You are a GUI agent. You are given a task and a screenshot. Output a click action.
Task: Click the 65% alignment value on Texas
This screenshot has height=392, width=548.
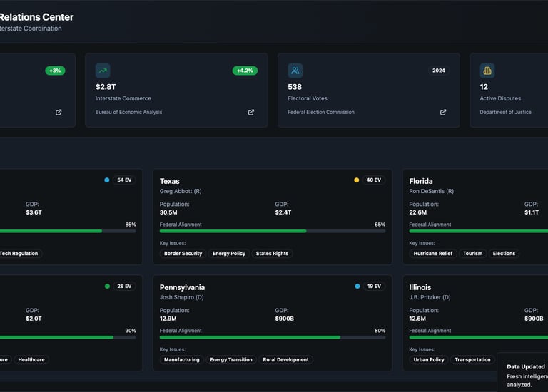click(x=380, y=225)
